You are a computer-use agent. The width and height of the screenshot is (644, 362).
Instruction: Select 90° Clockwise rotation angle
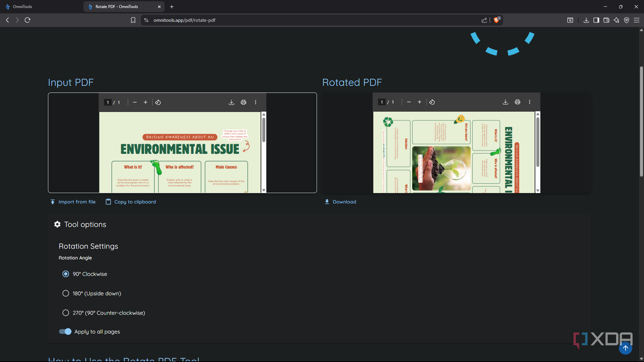[x=66, y=274]
